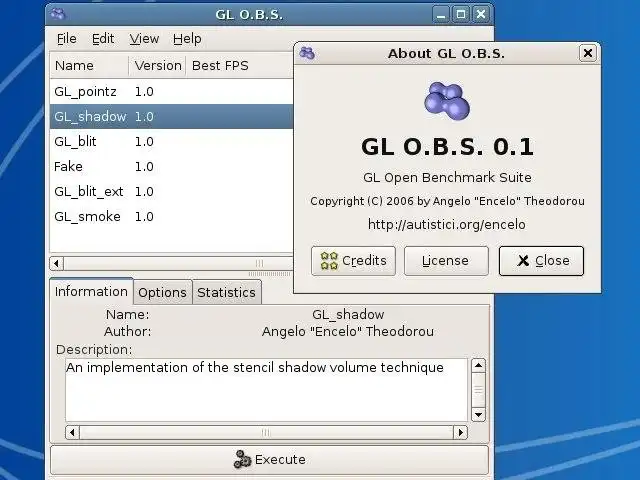Click the Close button in About dialog
This screenshot has height=480, width=640.
(x=541, y=260)
